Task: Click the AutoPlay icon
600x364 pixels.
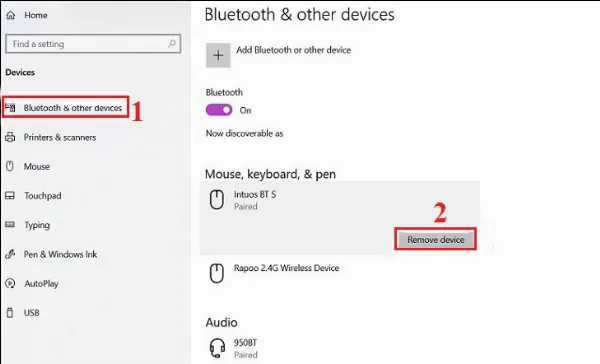Action: pyautogui.click(x=10, y=283)
